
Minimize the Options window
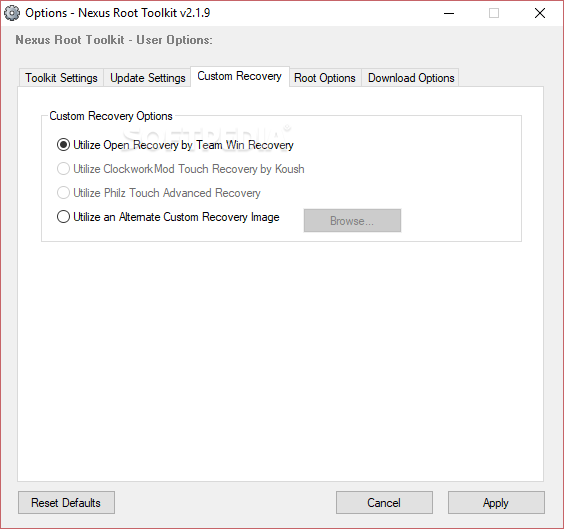(x=449, y=13)
